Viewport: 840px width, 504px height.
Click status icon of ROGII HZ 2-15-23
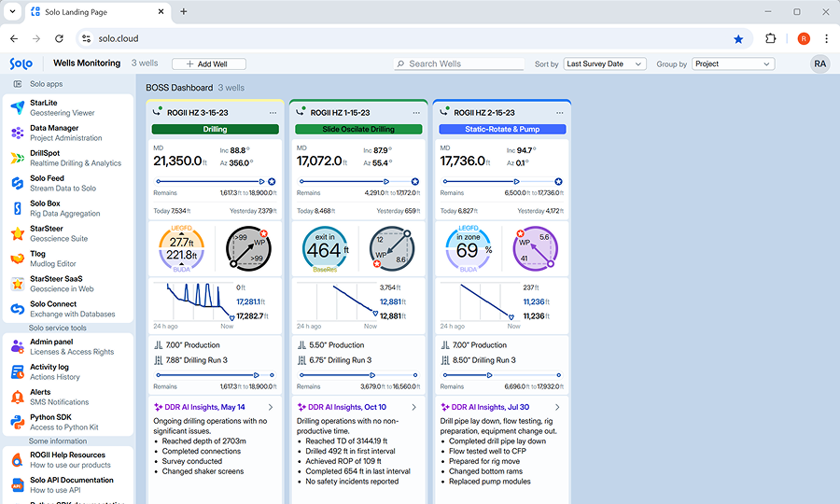pos(444,112)
